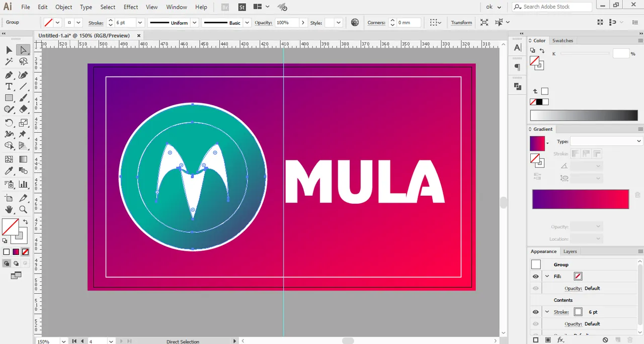Click the Add New Effect fx button
This screenshot has width=644, height=344.
point(561,340)
